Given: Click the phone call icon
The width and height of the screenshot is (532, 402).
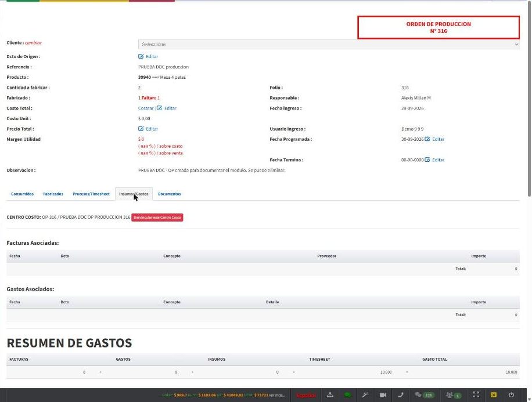Looking at the screenshot, I should (x=400, y=395).
